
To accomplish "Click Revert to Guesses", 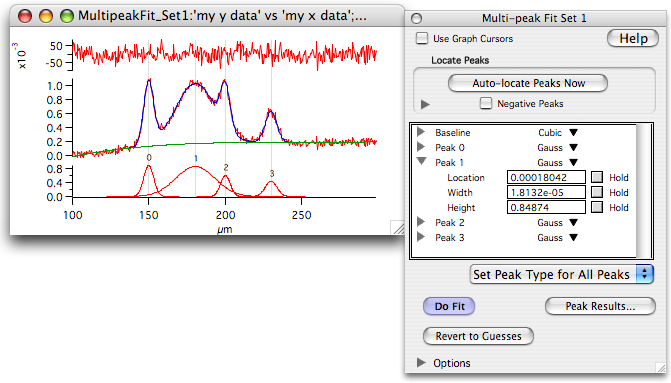I will [478, 336].
